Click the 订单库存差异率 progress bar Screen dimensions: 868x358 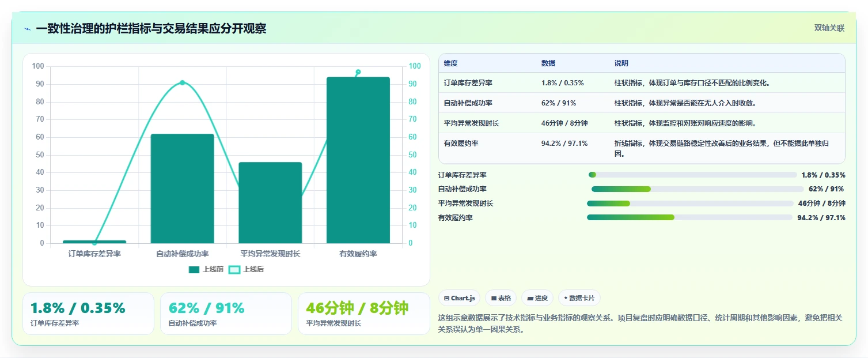tap(692, 175)
